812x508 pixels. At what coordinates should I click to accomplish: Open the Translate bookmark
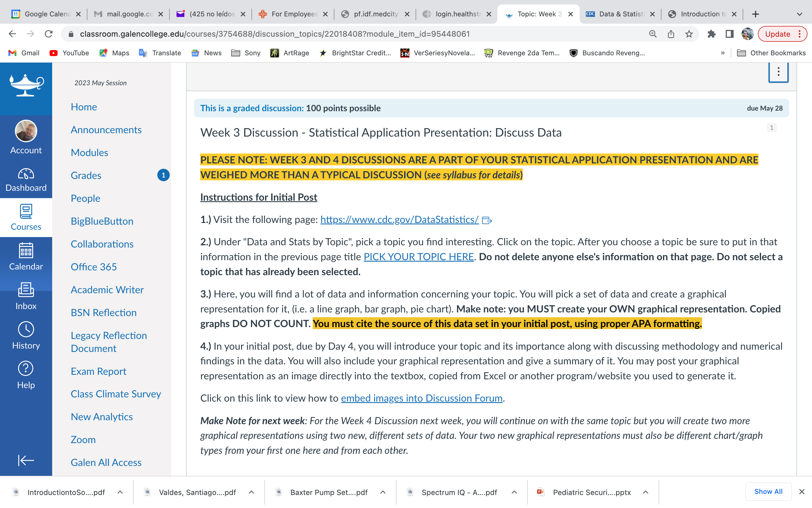tap(160, 53)
